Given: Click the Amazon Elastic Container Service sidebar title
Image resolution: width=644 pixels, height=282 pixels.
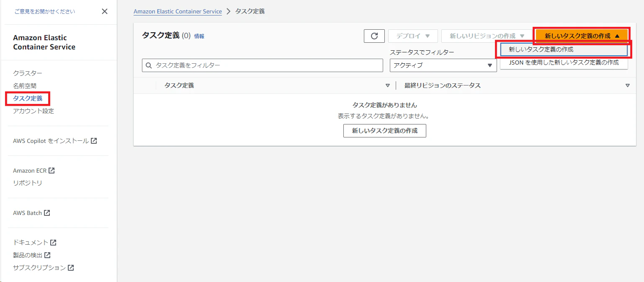Looking at the screenshot, I should (x=44, y=42).
